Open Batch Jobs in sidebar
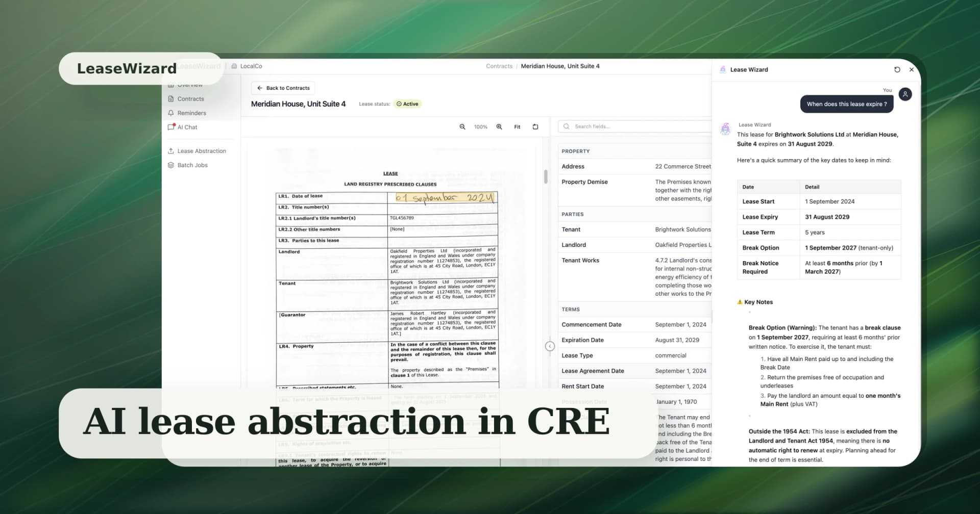980x514 pixels. coord(188,165)
